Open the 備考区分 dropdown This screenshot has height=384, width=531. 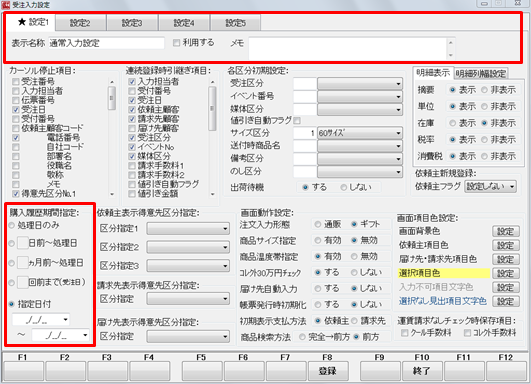(x=360, y=159)
